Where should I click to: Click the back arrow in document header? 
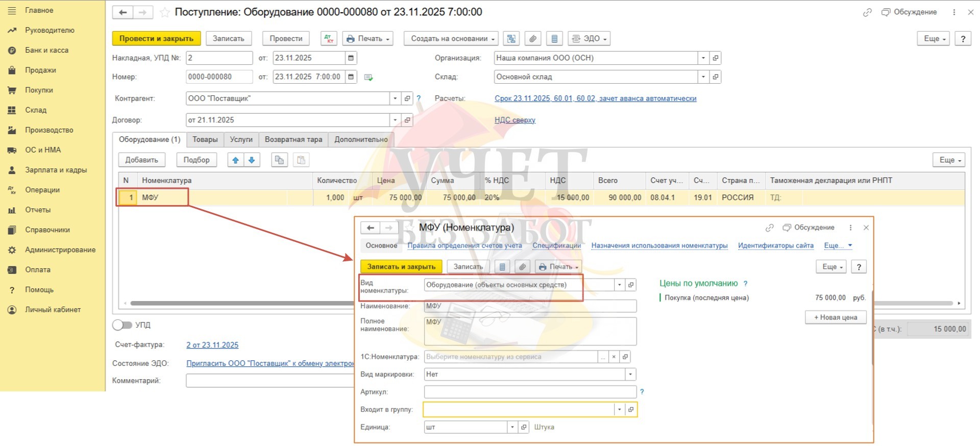123,12
